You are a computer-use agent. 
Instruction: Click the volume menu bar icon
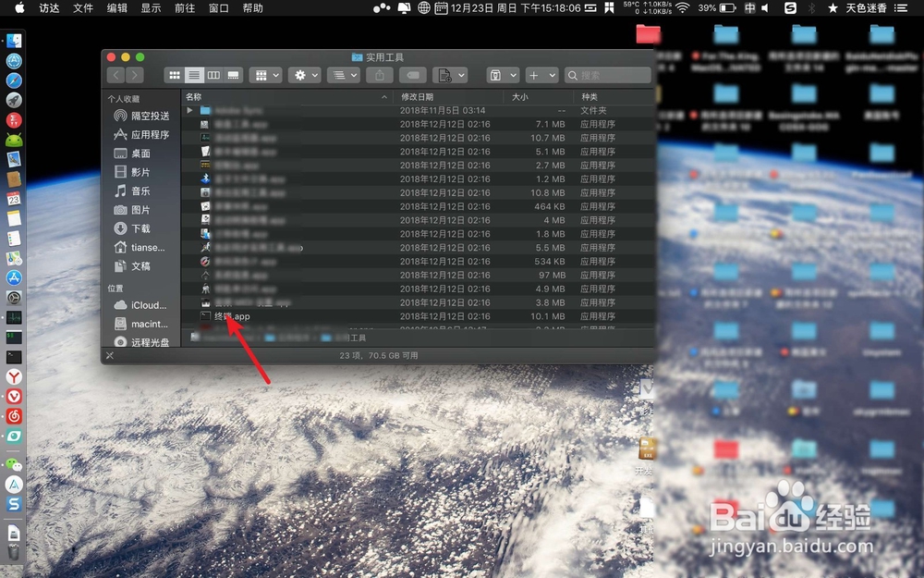click(x=765, y=8)
